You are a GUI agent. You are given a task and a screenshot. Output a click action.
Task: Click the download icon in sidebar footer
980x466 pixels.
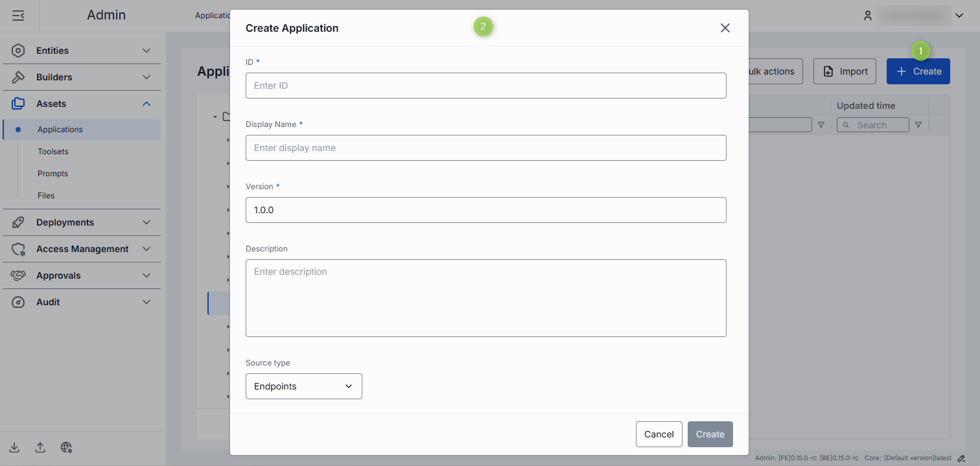(14, 447)
